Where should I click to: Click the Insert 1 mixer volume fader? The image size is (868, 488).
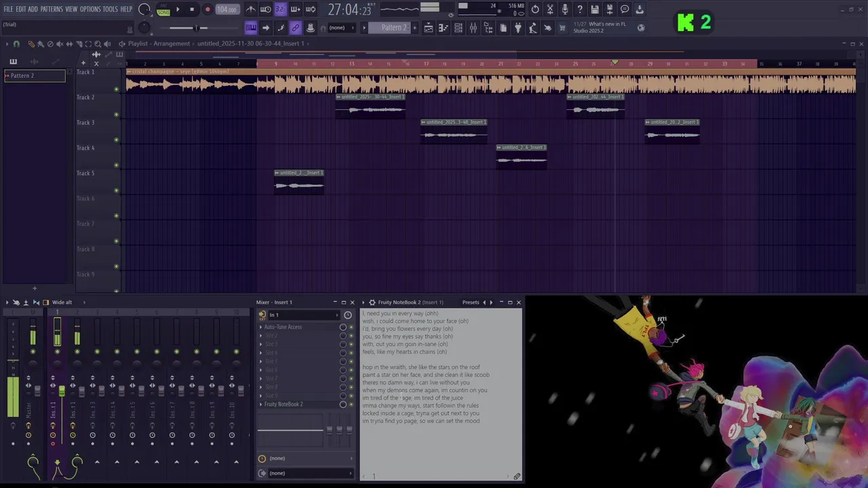pos(62,391)
